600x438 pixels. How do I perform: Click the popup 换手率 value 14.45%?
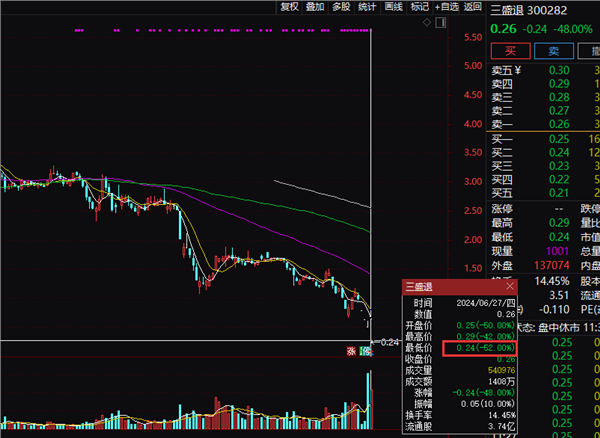click(502, 415)
